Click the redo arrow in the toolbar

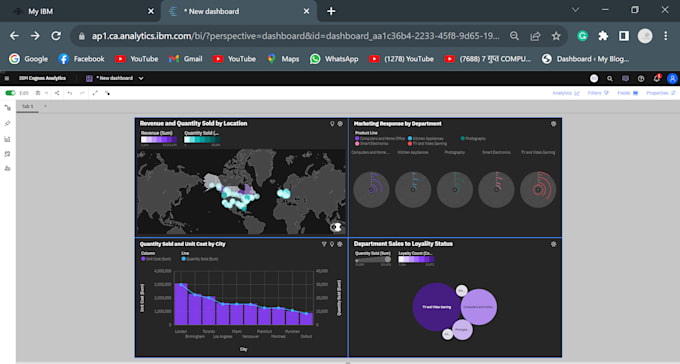point(82,93)
